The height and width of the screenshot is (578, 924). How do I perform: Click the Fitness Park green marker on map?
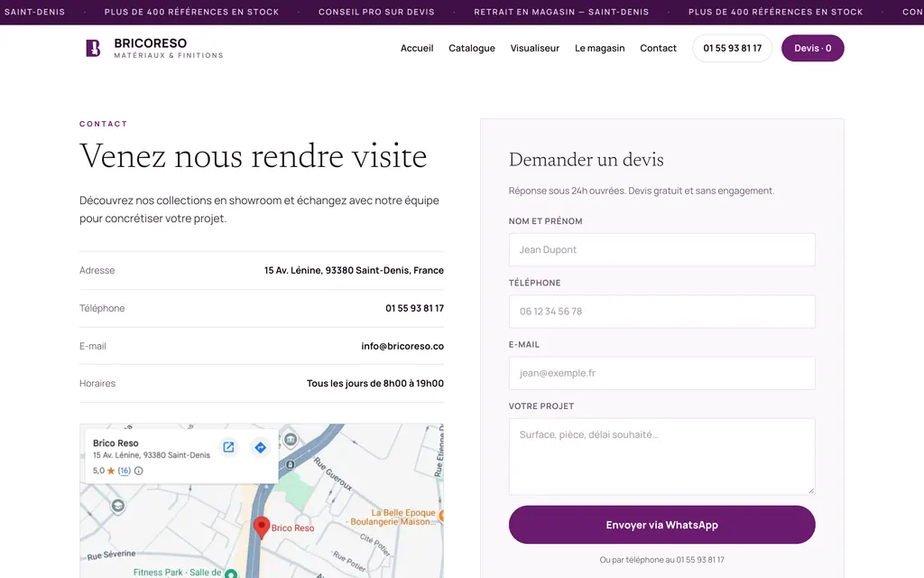[x=231, y=573]
